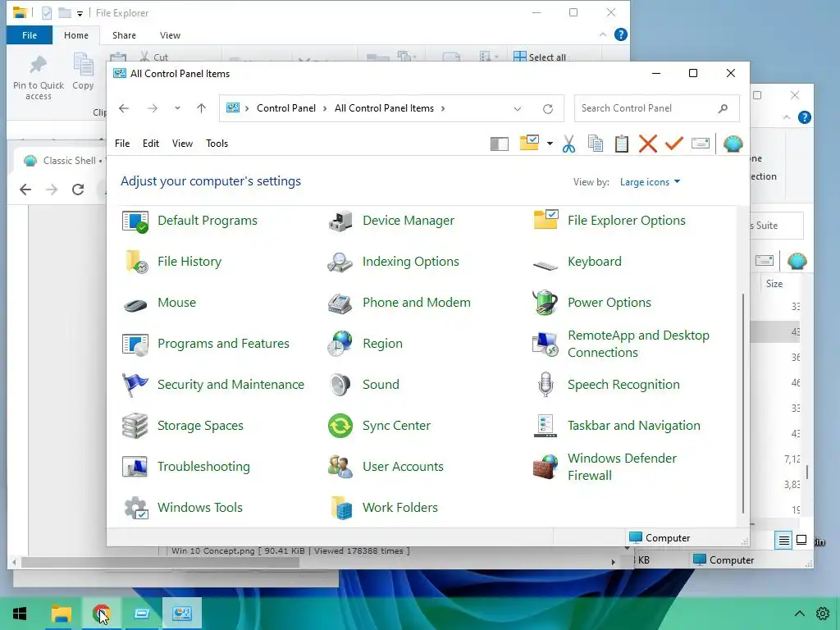This screenshot has height=630, width=840.
Task: Open View by Large icons dropdown
Action: (x=650, y=182)
